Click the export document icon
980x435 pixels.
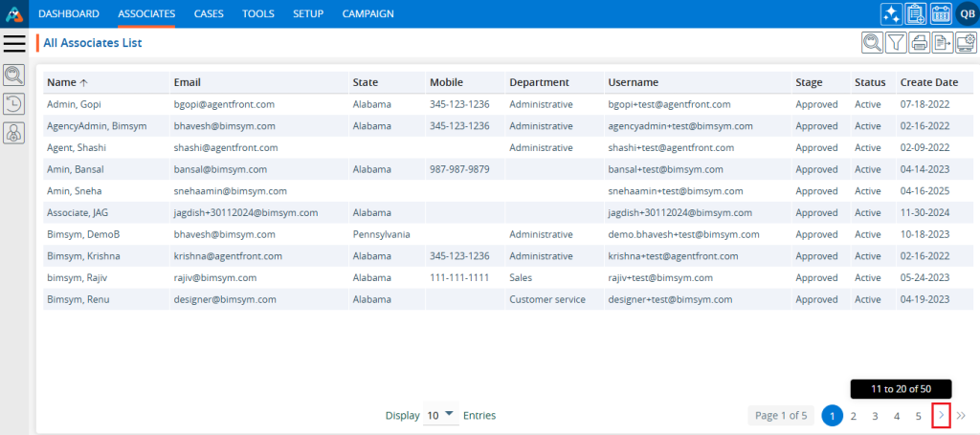click(942, 42)
